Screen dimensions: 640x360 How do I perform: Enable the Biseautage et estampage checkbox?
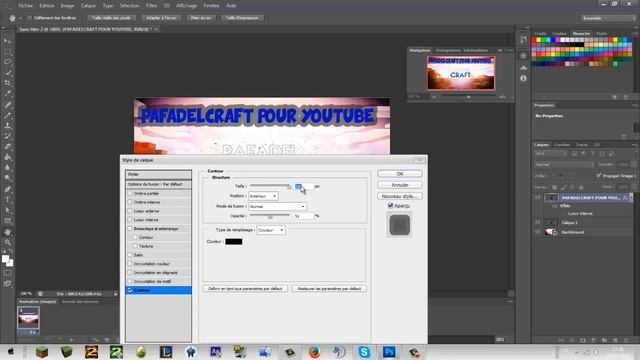(130, 229)
